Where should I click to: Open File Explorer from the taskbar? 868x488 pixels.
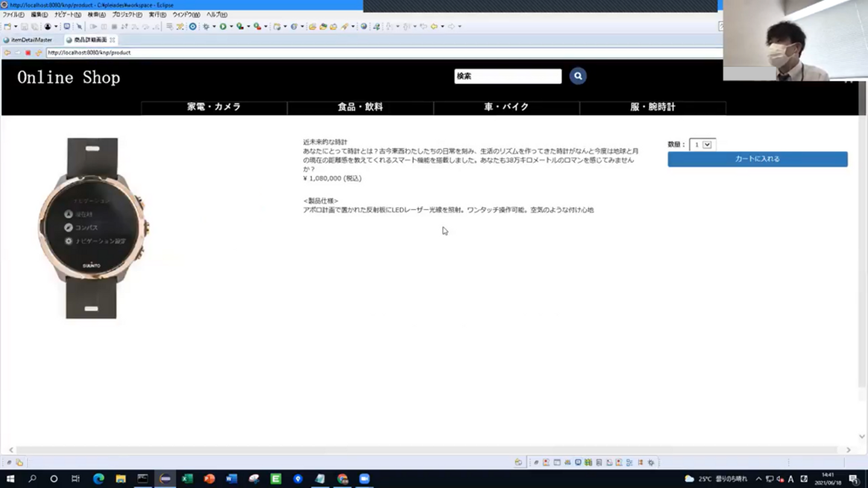click(x=121, y=479)
